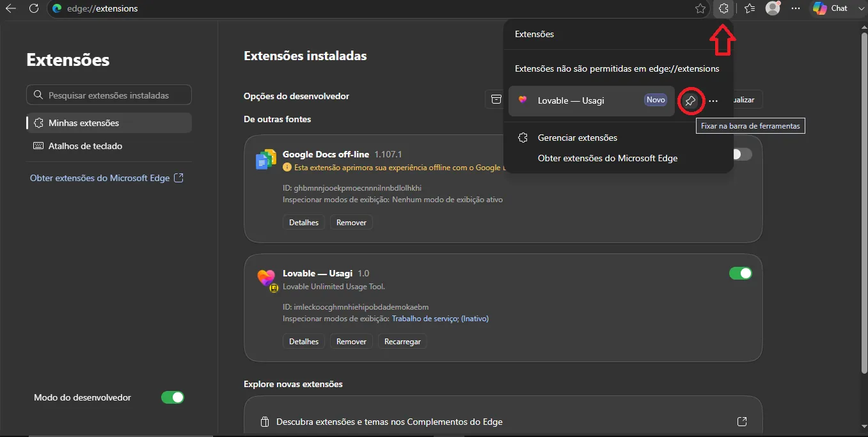Click the Lovable — Usagi ID text
868x437 pixels.
click(356, 307)
